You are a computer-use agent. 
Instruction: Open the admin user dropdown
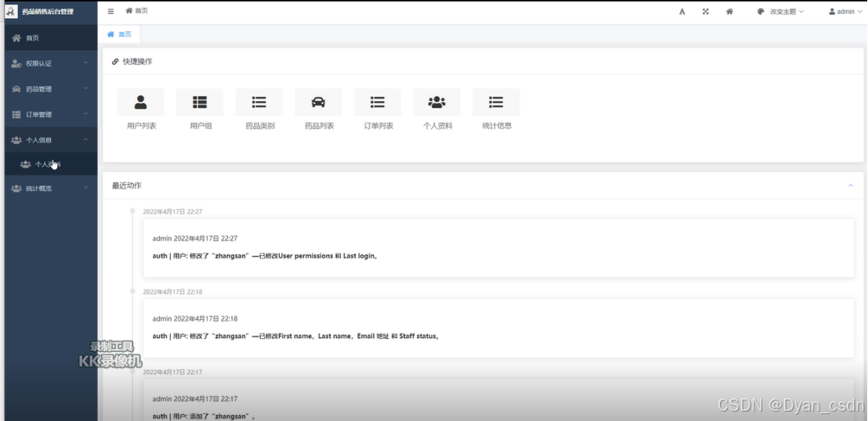(x=845, y=12)
